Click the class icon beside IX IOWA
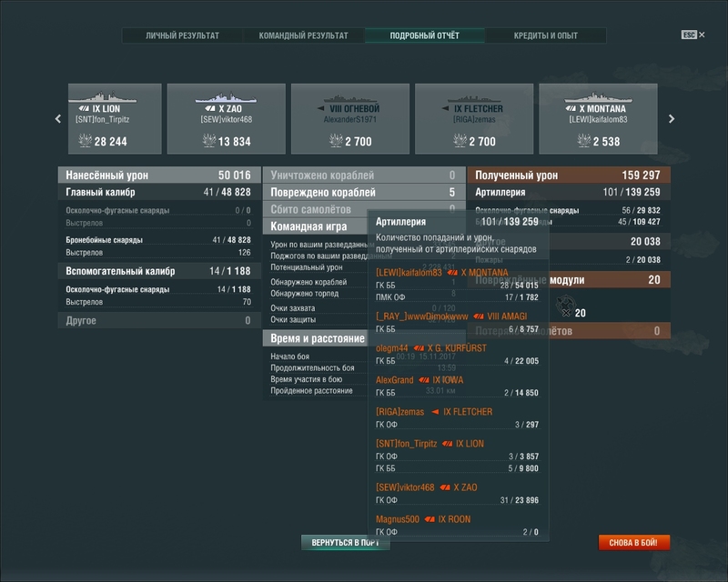 (423, 379)
